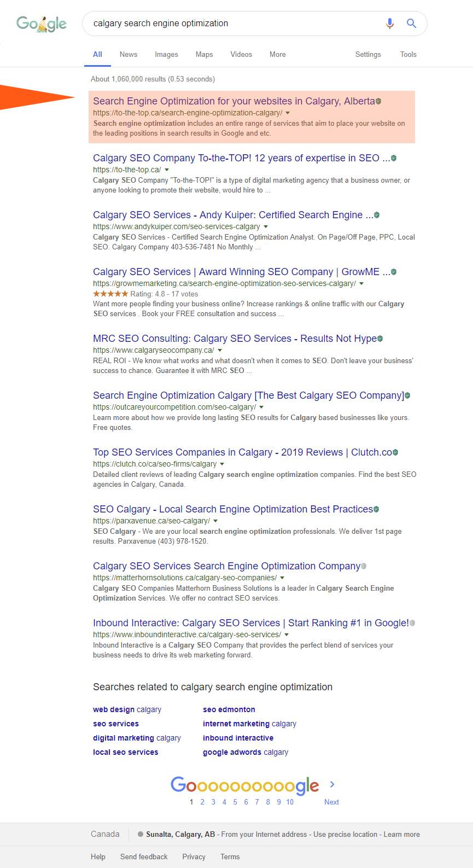Search related term 'google adwords calgary'
473x868 pixels.
tap(246, 752)
